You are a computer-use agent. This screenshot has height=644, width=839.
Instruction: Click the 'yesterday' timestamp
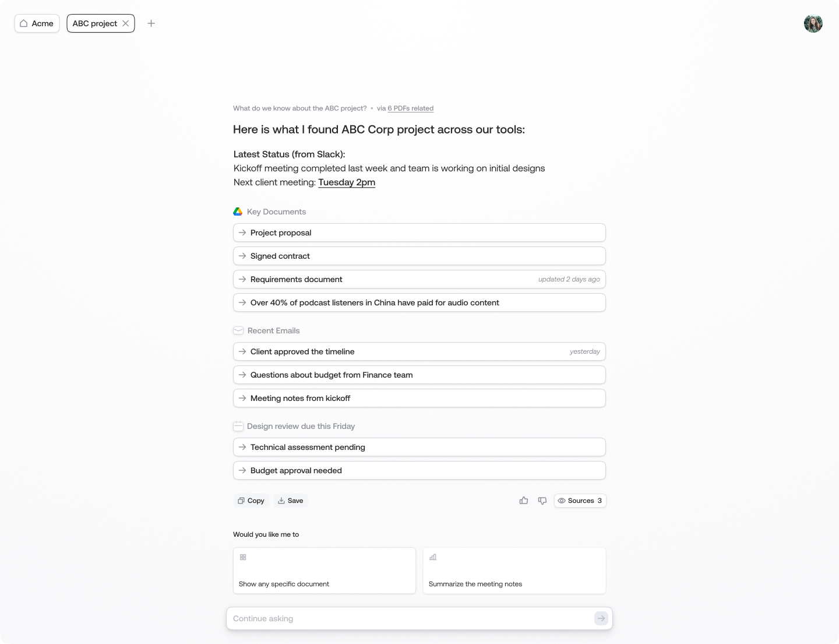585,351
